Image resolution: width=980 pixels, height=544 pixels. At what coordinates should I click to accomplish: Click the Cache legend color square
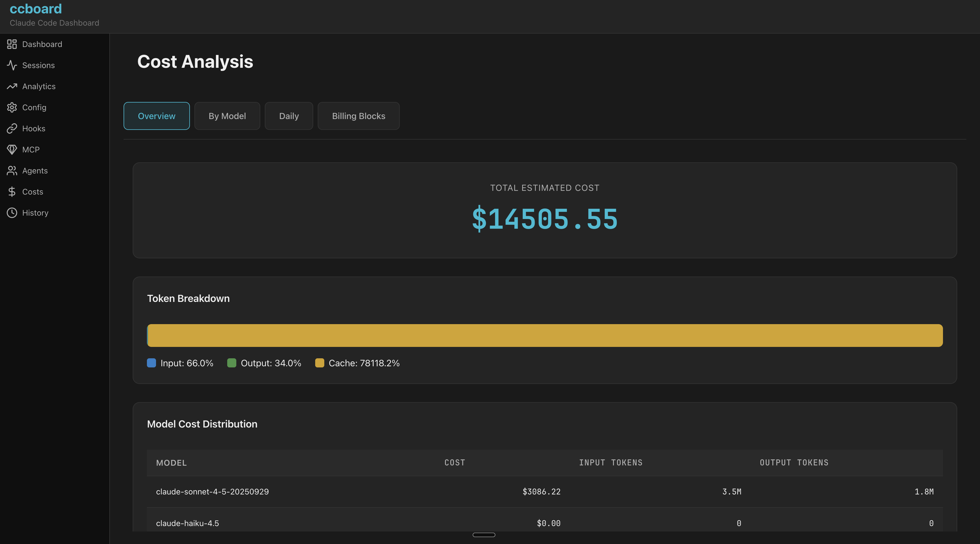[x=319, y=363]
